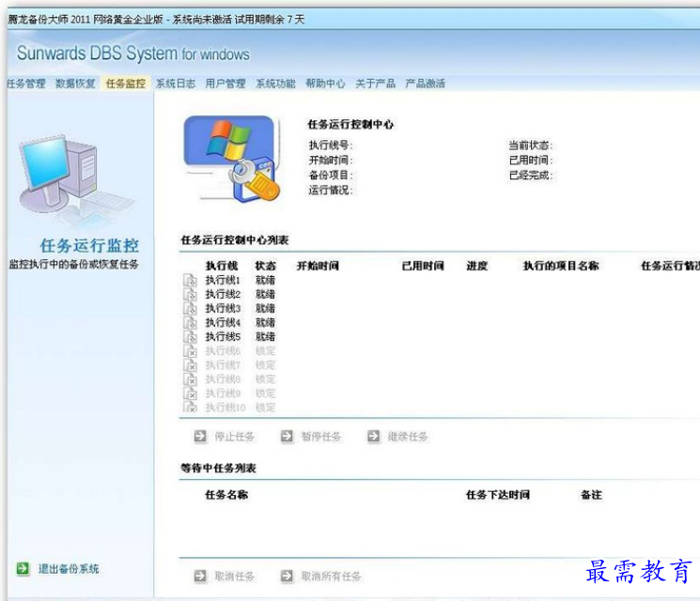This screenshot has height=601, width=700.
Task: Click the green 退出备份系统 icon
Action: coord(23,568)
